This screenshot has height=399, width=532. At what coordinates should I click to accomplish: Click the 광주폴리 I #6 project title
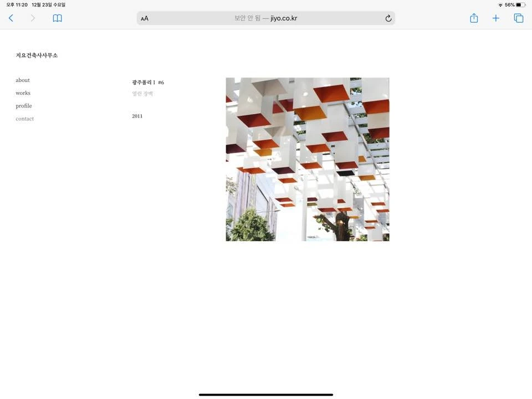pos(148,83)
